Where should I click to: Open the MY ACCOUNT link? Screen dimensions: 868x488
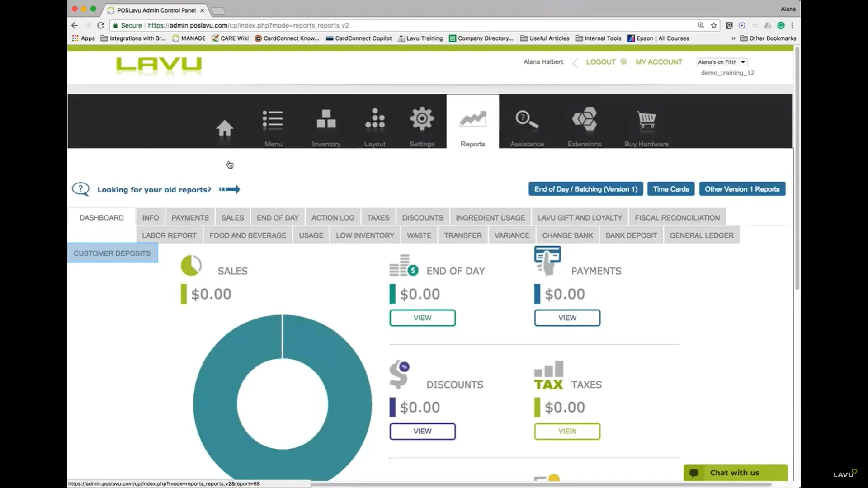point(659,62)
